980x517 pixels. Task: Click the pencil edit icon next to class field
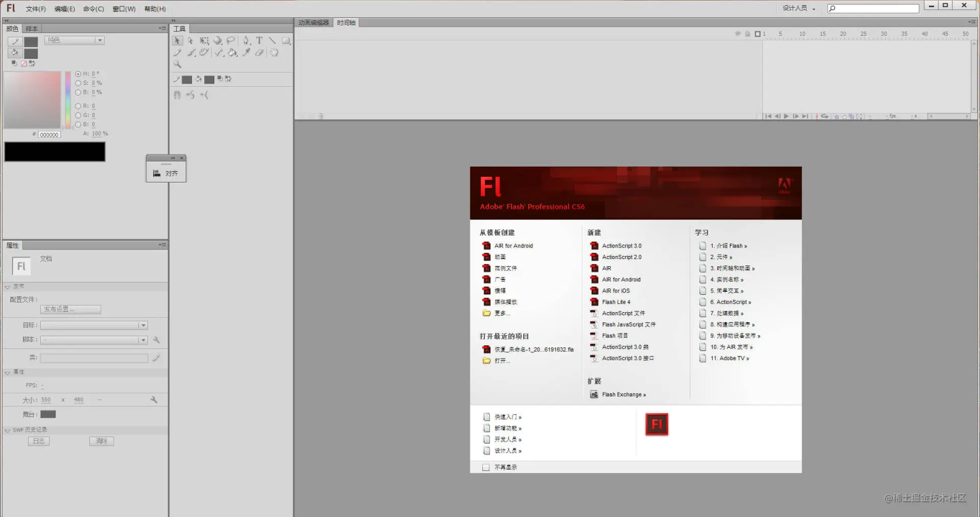(x=156, y=358)
